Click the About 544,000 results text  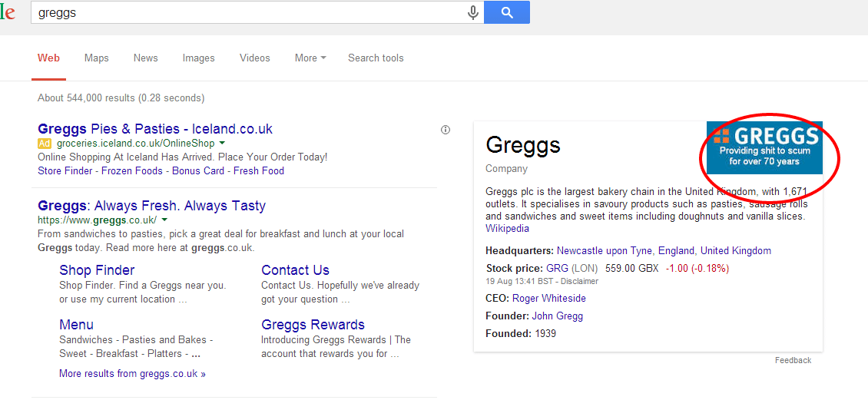click(x=121, y=98)
